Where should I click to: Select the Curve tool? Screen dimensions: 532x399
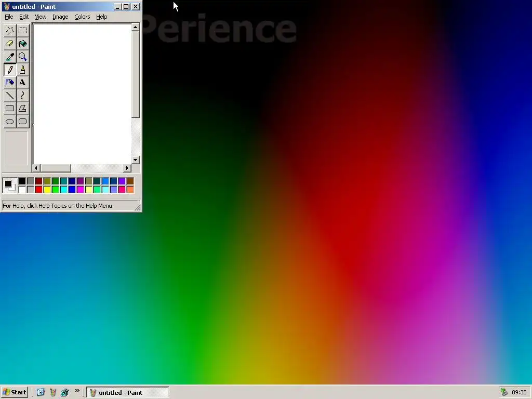[22, 96]
